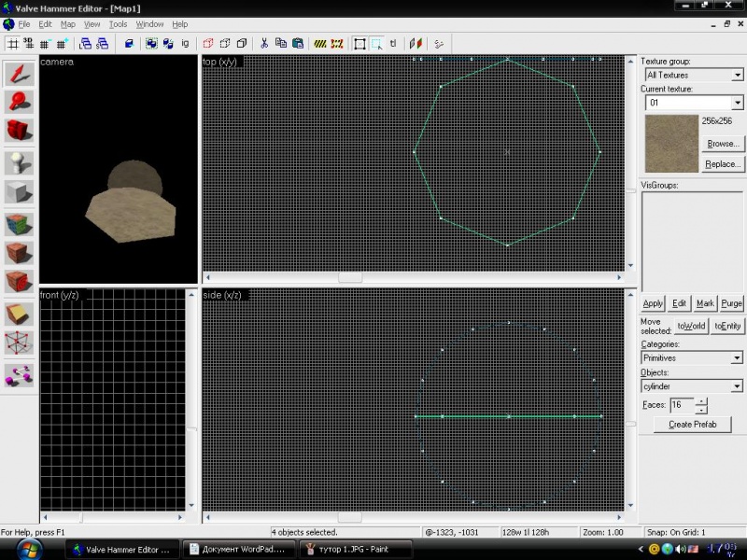
Task: Click the Create Prefab button
Action: tap(692, 425)
